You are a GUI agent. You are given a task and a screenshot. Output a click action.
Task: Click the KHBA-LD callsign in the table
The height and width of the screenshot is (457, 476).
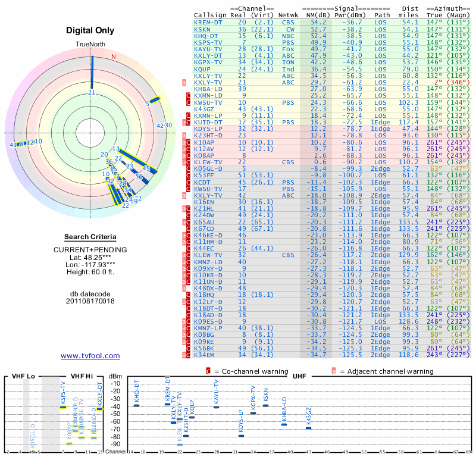pyautogui.click(x=208, y=89)
